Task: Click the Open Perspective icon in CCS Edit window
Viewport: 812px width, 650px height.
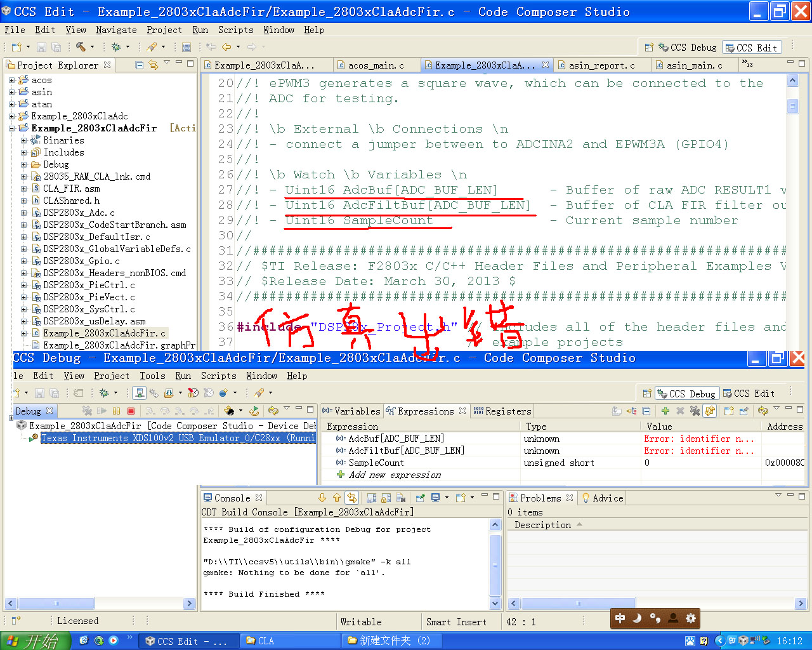Action: coord(648,47)
